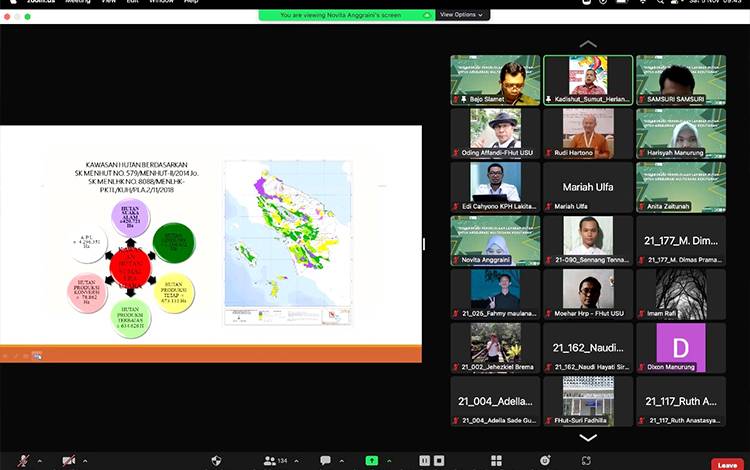Select FHut-Suri Fadhilla video tile
The image size is (750, 470).
(x=588, y=401)
